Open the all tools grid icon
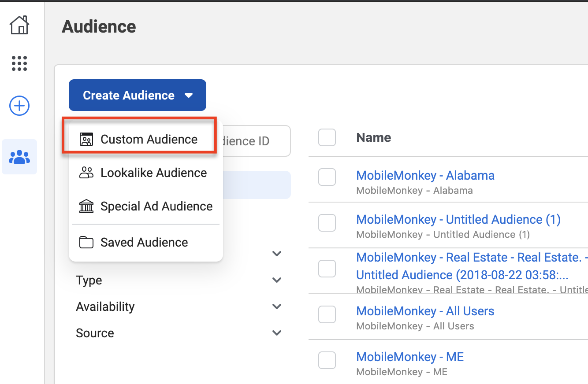The width and height of the screenshot is (588, 384). (x=19, y=63)
